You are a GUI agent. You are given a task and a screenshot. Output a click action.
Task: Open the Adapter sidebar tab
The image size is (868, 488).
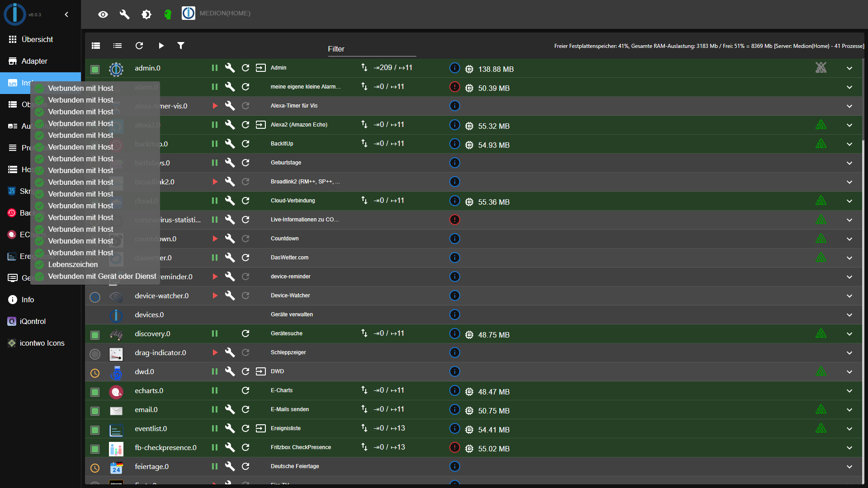pyautogui.click(x=41, y=61)
